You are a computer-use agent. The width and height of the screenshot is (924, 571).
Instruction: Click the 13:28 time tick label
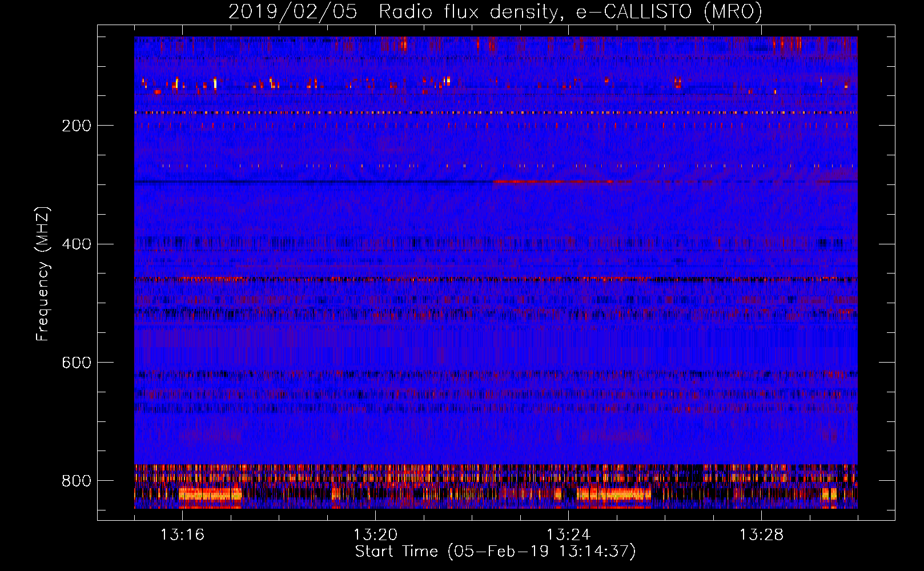[761, 535]
